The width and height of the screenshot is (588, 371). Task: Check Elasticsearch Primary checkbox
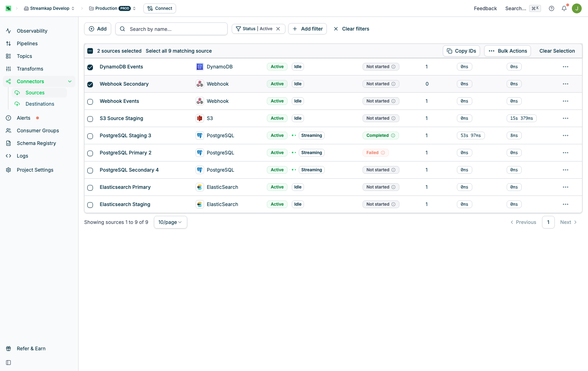(x=90, y=188)
